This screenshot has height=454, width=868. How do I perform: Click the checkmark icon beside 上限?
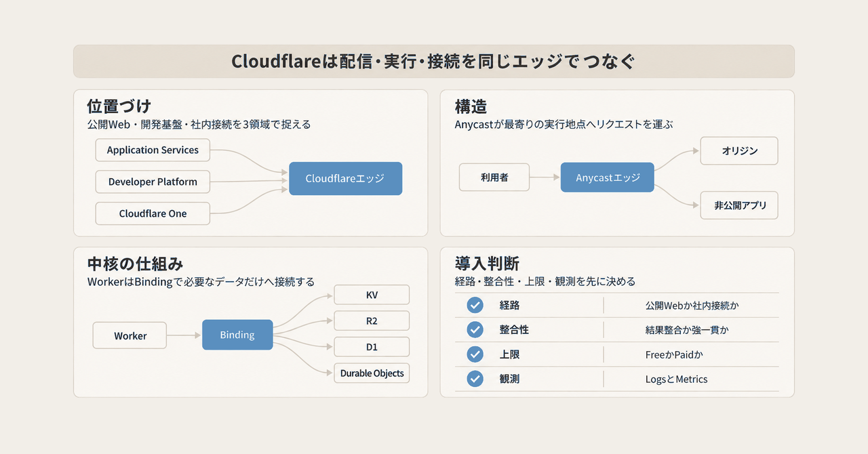475,354
